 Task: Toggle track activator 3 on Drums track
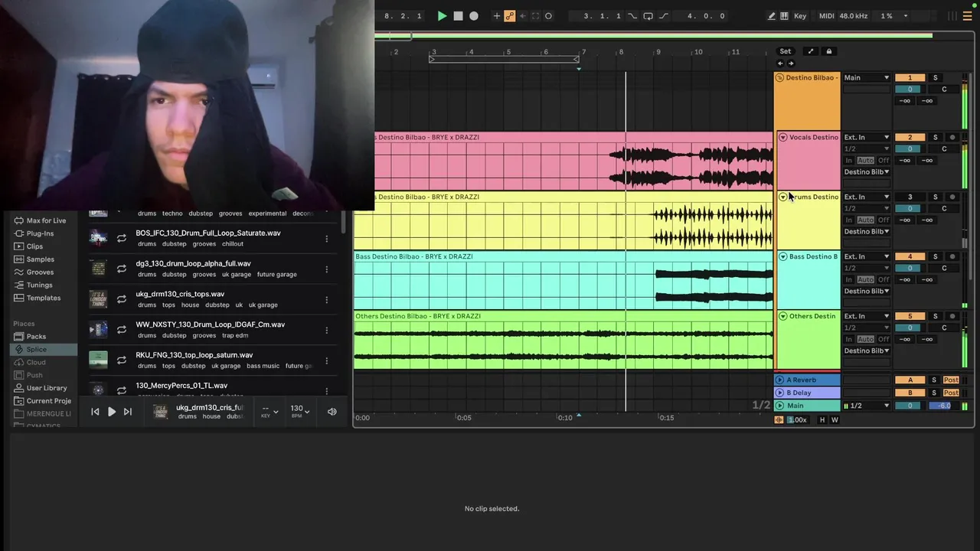pyautogui.click(x=910, y=197)
